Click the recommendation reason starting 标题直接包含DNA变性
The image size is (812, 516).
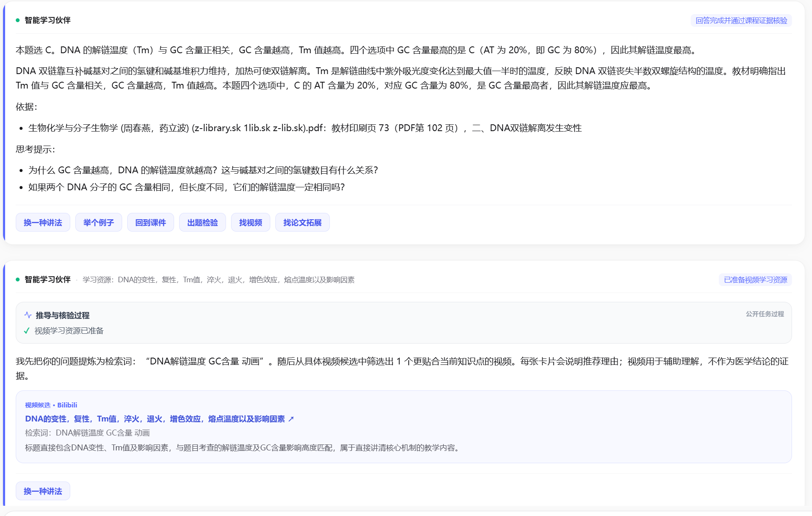243,448
